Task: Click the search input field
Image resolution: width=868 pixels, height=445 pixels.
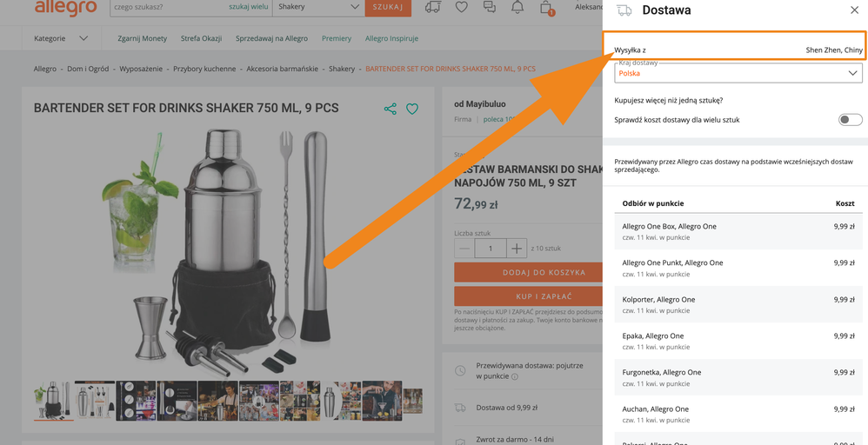Action: click(x=165, y=7)
